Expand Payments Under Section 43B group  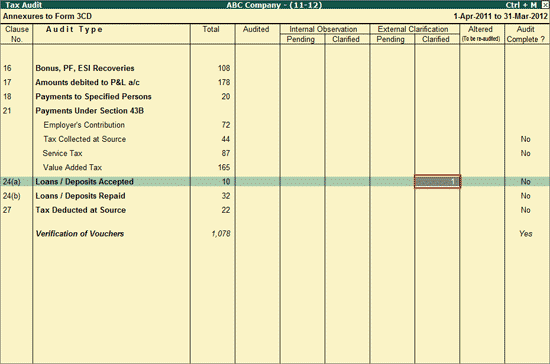(x=89, y=111)
